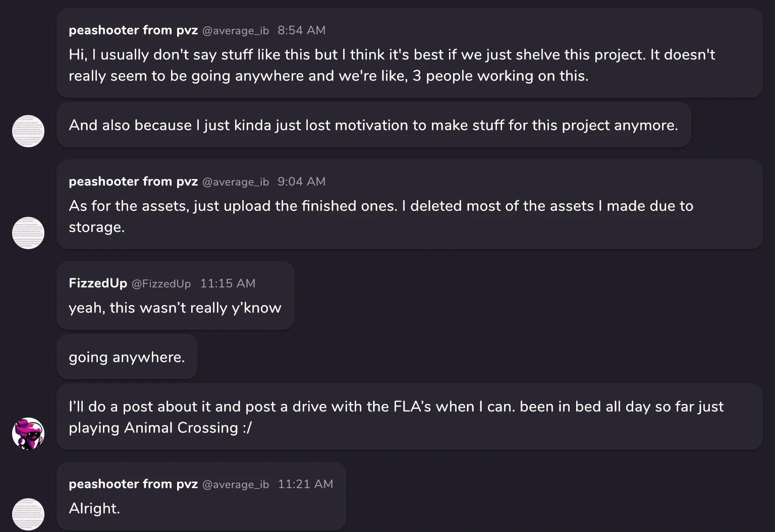
Task: Select the avatar next to the 9:04 AM message
Action: pyautogui.click(x=28, y=233)
